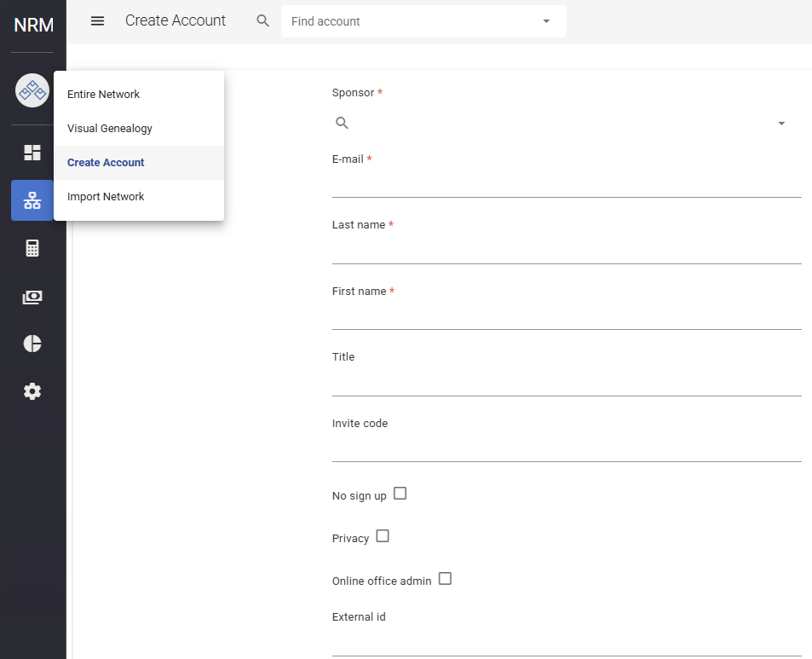Image resolution: width=812 pixels, height=659 pixels.
Task: Enable the No sign up checkbox
Action: (x=400, y=494)
